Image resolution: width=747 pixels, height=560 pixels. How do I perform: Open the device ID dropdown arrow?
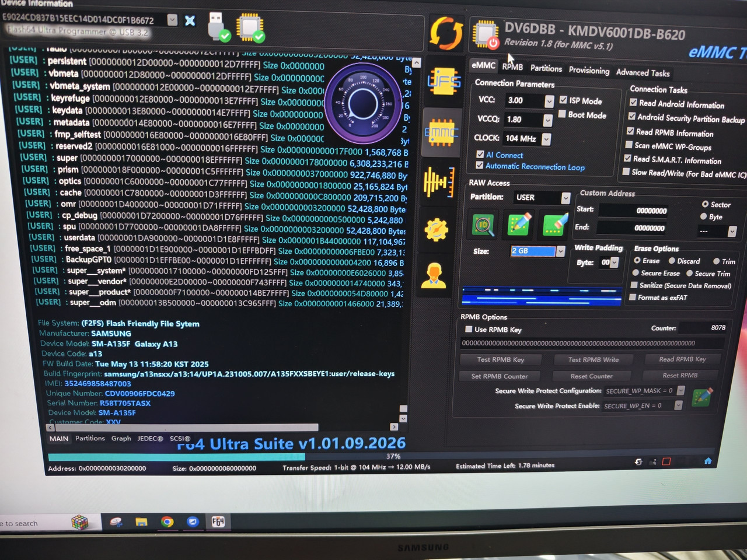coord(172,20)
